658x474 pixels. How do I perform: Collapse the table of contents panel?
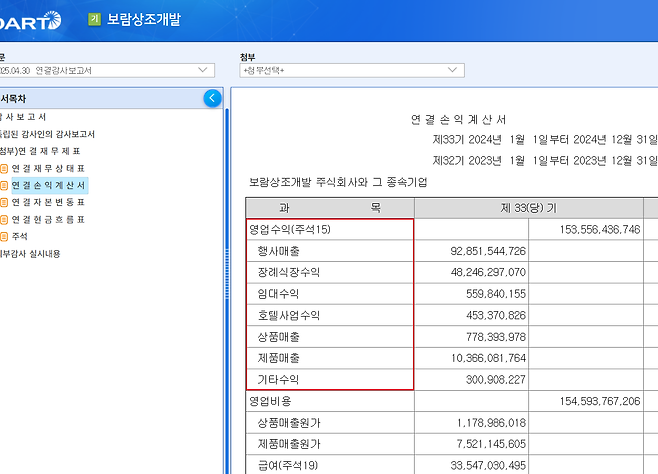point(212,98)
